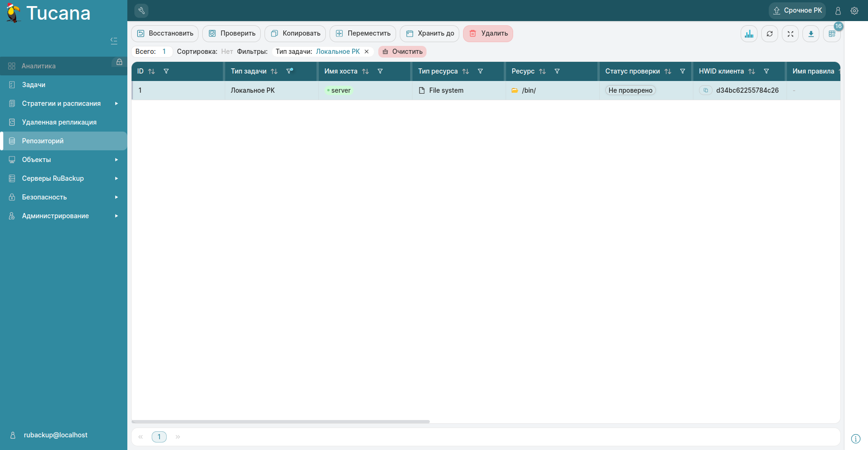
Task: Expand table to fullscreen mode
Action: [790, 34]
